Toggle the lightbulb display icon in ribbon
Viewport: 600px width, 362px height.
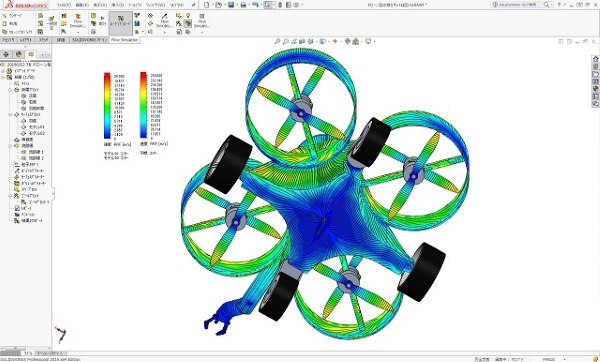[x=188, y=15]
